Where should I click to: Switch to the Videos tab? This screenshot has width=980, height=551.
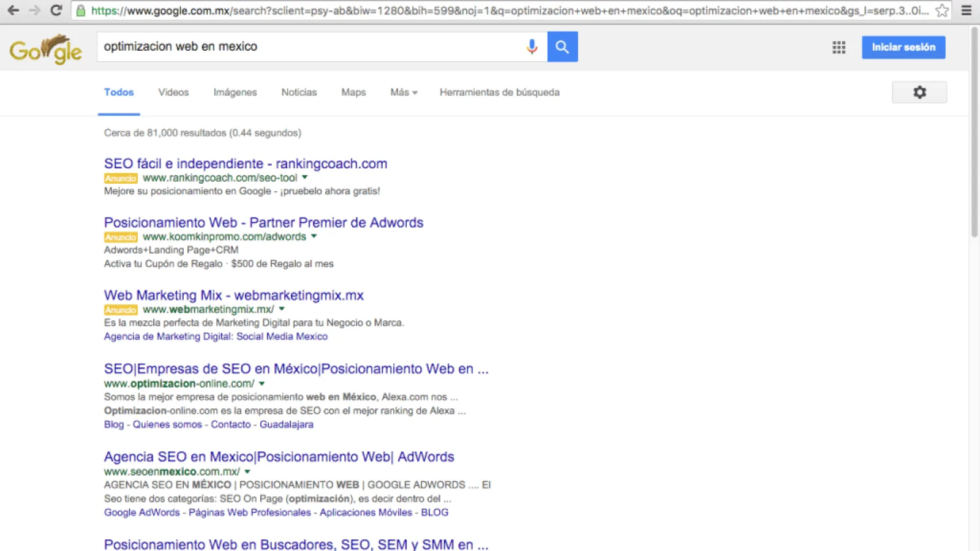point(173,92)
